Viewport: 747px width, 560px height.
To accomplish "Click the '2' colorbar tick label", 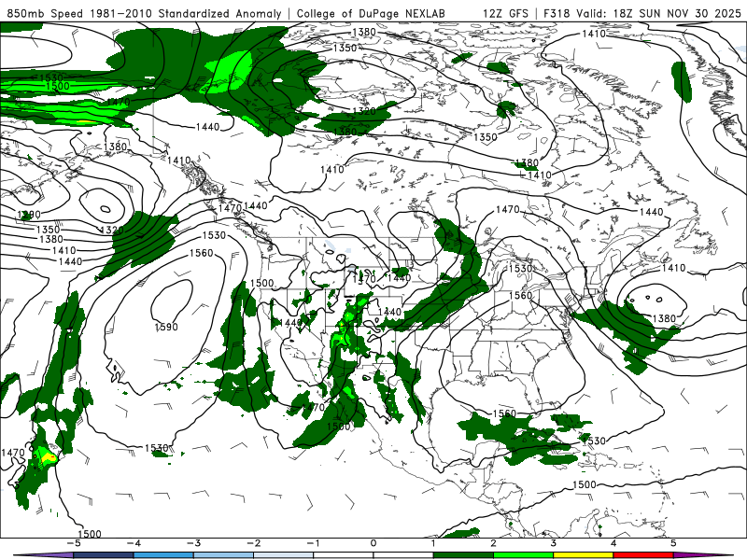I will (x=494, y=543).
